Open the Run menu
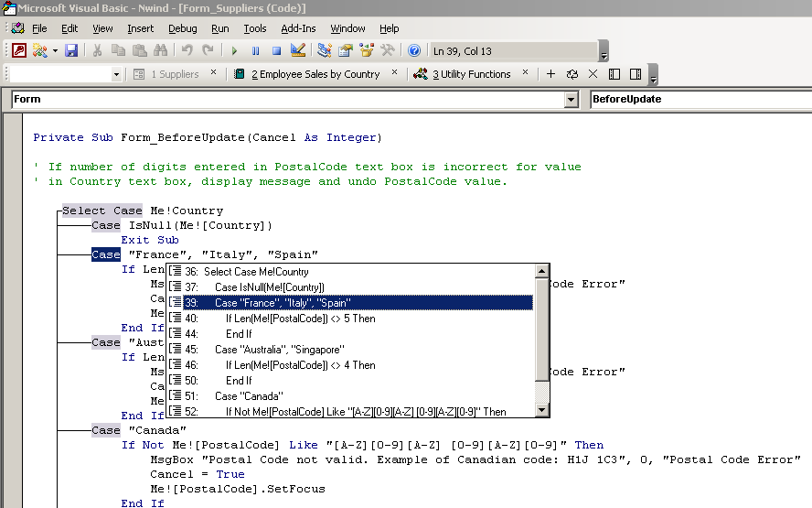 click(220, 28)
